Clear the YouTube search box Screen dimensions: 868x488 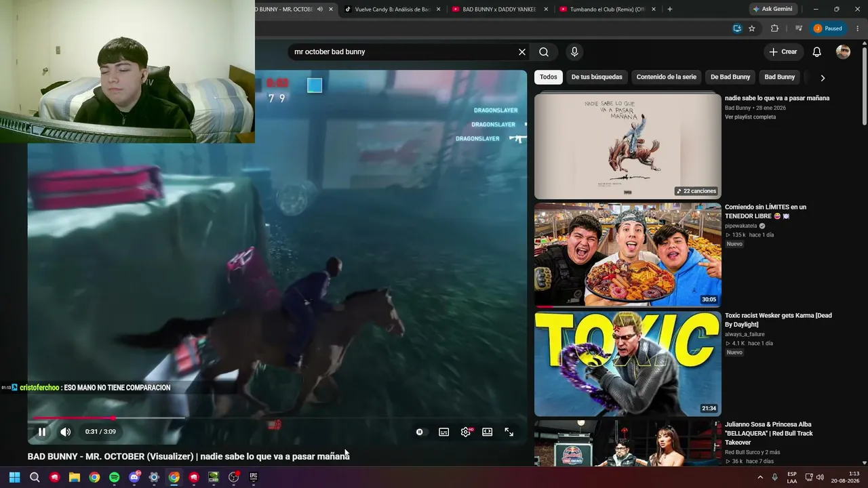(522, 52)
